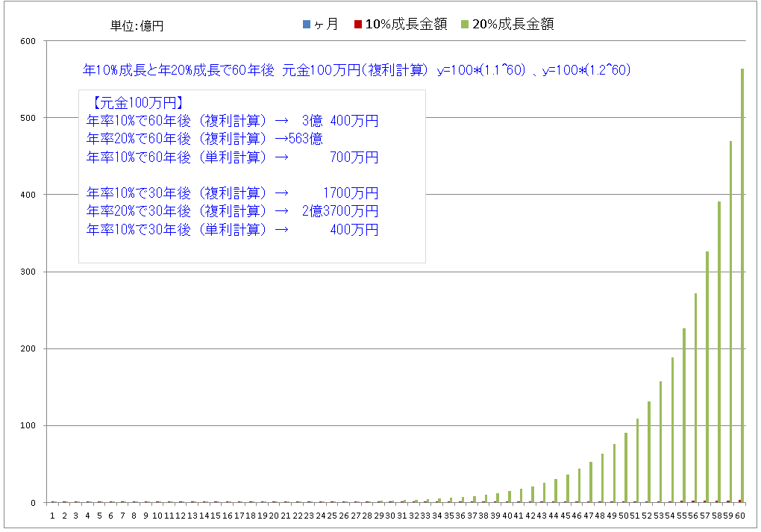Click the y-axis value 500
Viewport: 761px width, 532px height.
28,118
